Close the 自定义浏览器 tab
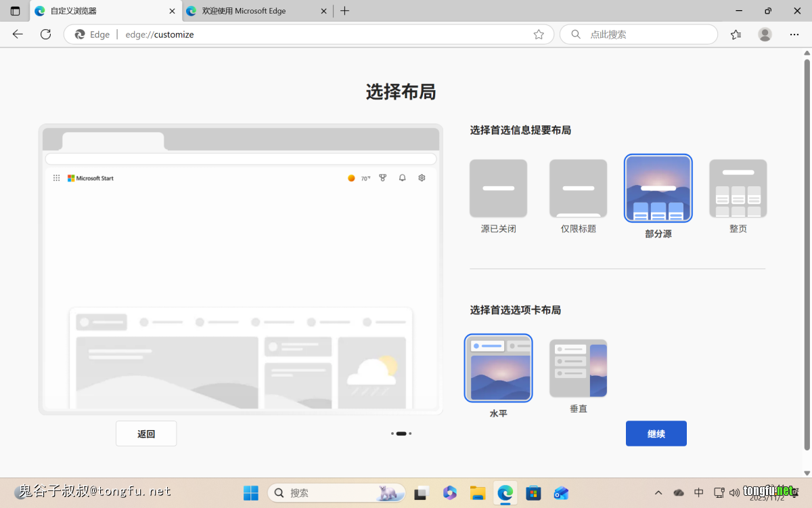The height and width of the screenshot is (508, 812). coord(172,11)
